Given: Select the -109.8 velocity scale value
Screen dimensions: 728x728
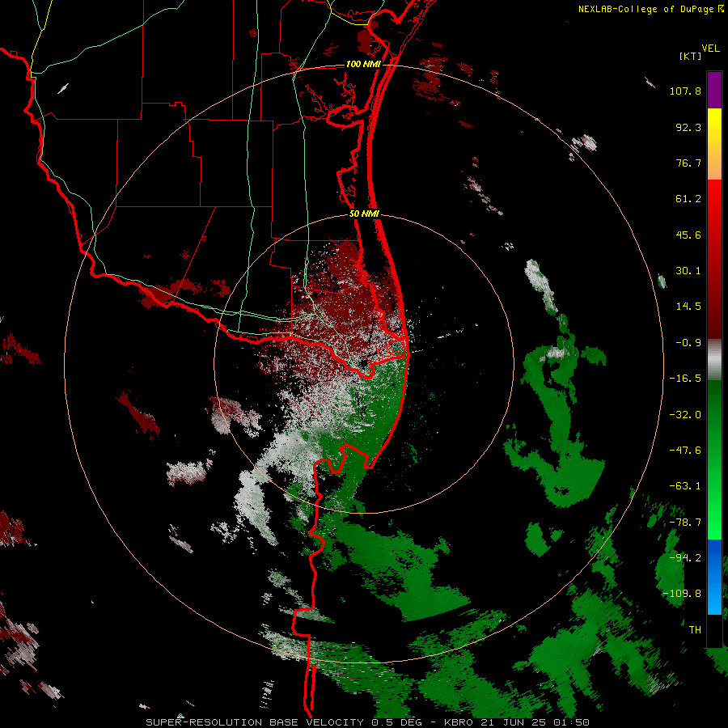Looking at the screenshot, I should pos(682,594).
